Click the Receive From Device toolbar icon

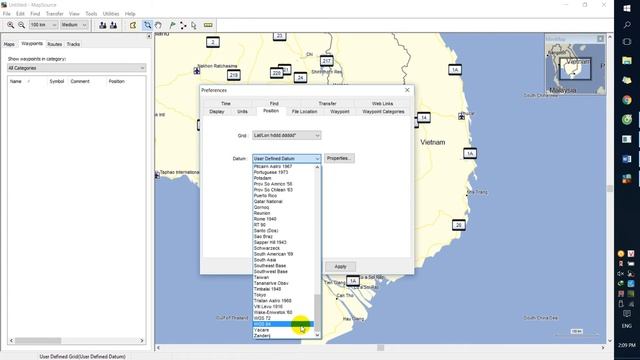click(113, 25)
